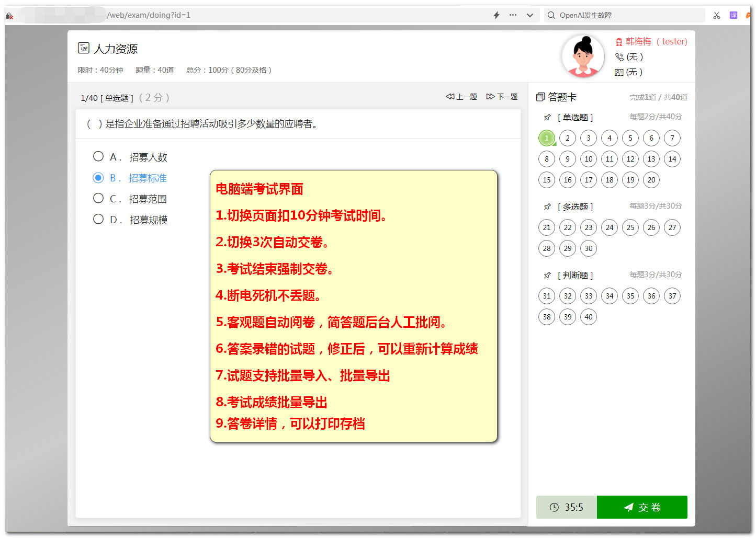Go to next question with 下一题
The width and height of the screenshot is (756, 538).
502,97
